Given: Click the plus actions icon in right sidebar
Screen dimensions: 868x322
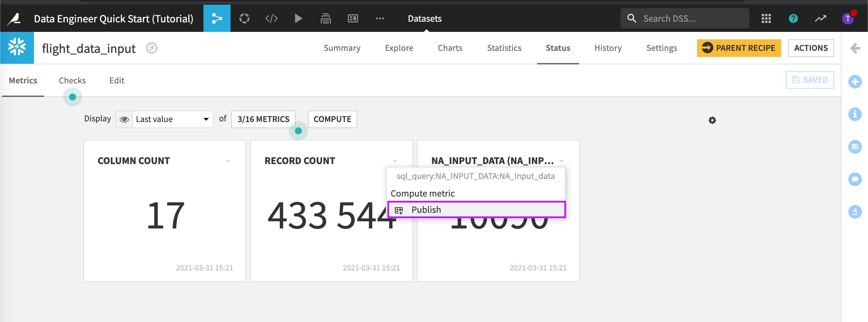Looking at the screenshot, I should (x=855, y=81).
